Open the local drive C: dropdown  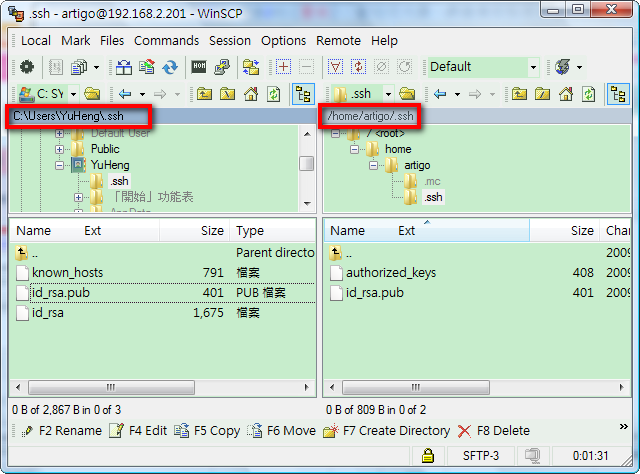point(73,94)
